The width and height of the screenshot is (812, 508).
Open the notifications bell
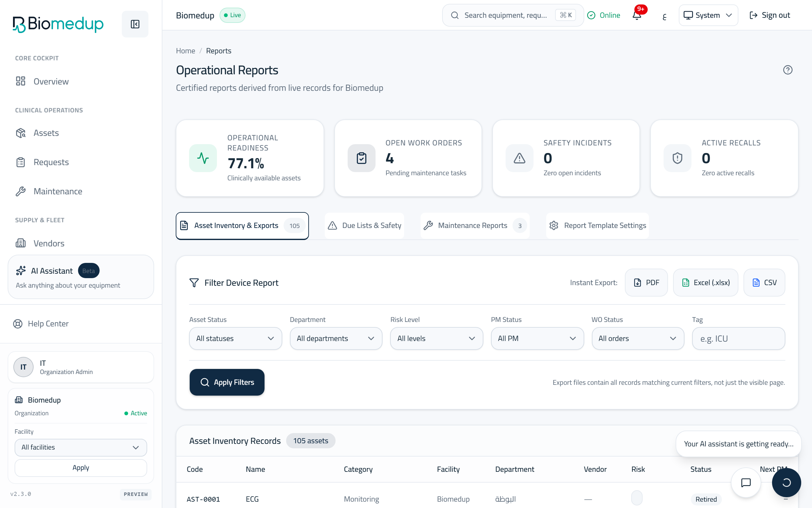pos(637,16)
